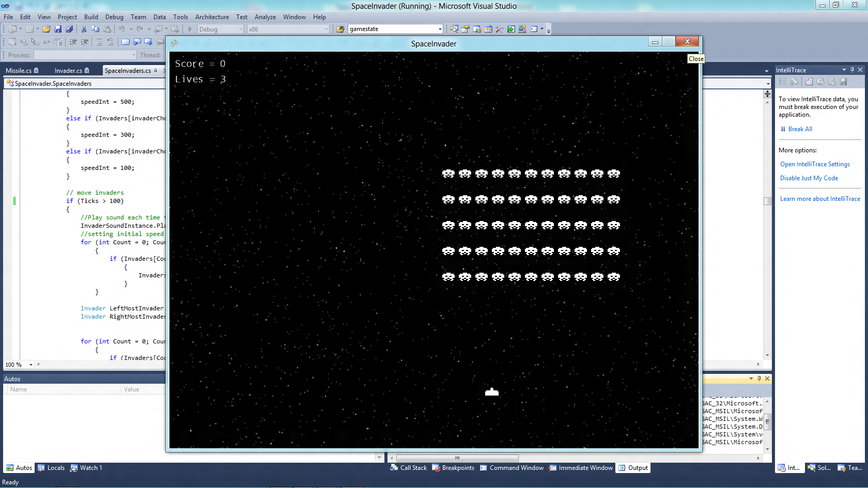This screenshot has height=488, width=868.
Task: Pin the Output panel with pushpin
Action: tap(759, 379)
